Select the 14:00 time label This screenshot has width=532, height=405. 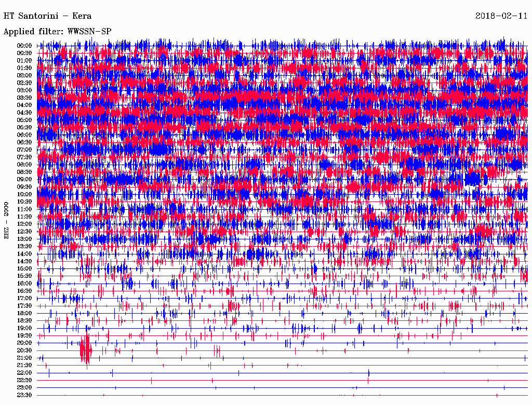tap(24, 254)
